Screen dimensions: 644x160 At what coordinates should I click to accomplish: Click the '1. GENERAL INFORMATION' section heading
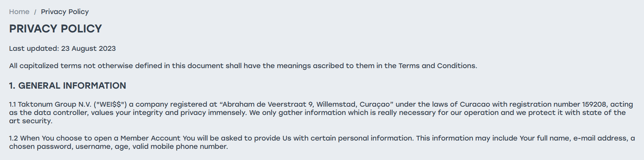click(x=68, y=86)
